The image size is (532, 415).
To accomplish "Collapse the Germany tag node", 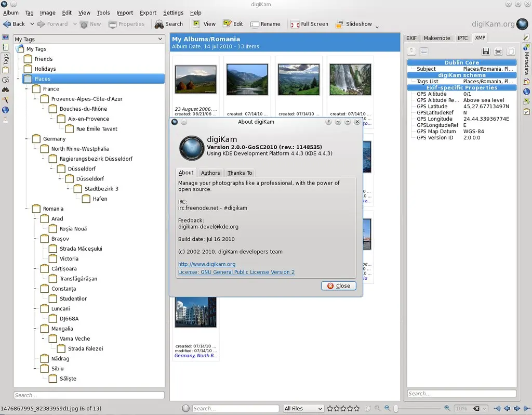I will point(26,139).
